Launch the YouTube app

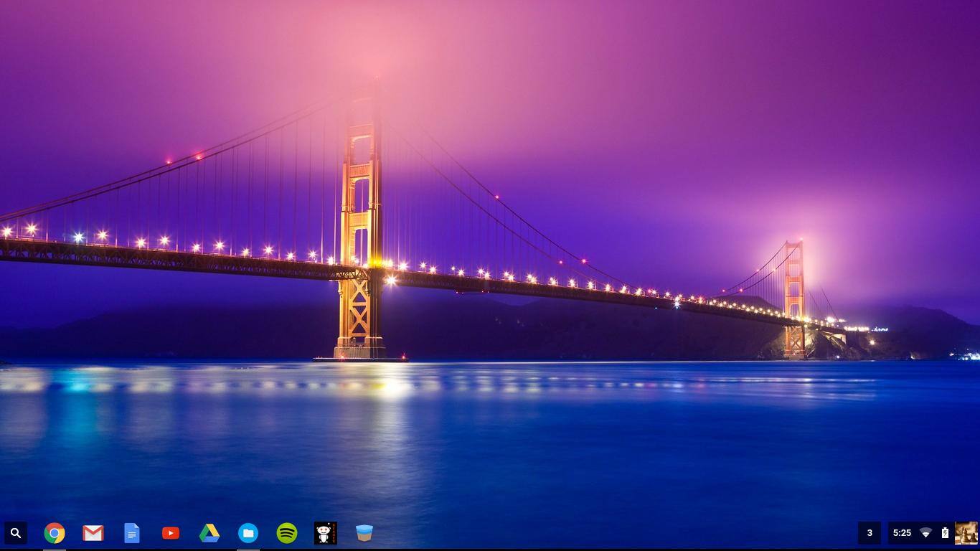click(171, 533)
